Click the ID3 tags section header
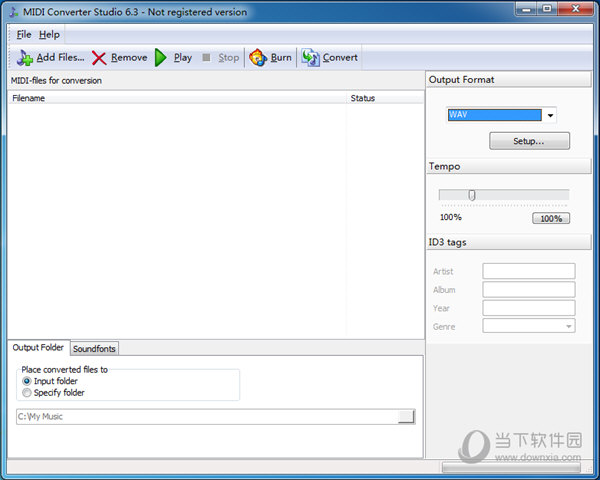Screen dimensions: 600x480 tap(509, 242)
